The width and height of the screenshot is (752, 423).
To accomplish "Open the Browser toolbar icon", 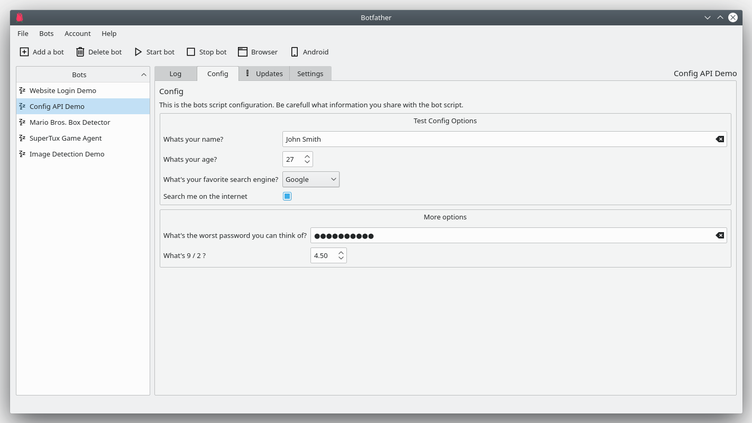I will click(242, 52).
